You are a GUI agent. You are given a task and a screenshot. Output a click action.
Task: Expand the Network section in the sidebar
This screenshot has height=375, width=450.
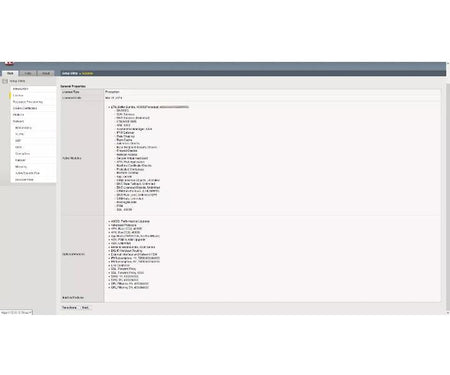[x=18, y=121]
